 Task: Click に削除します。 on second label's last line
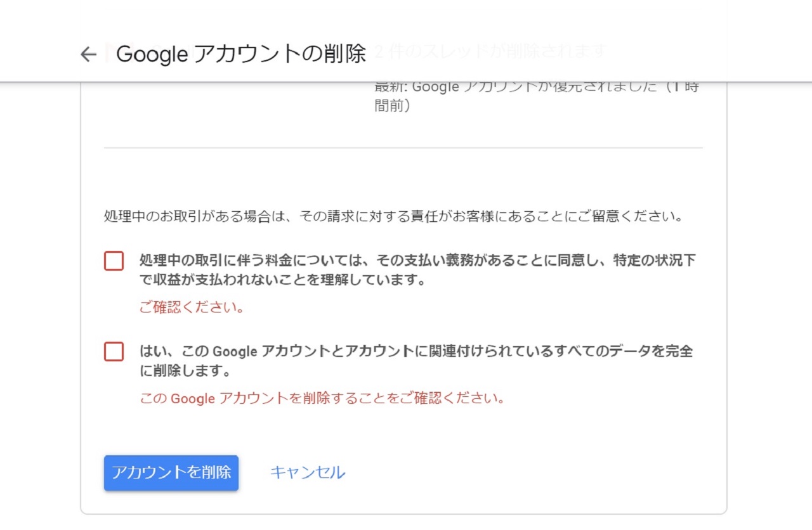[x=185, y=370]
